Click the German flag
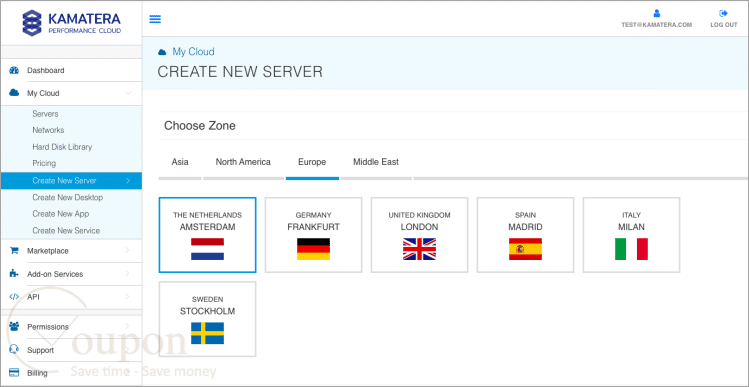 [x=313, y=249]
